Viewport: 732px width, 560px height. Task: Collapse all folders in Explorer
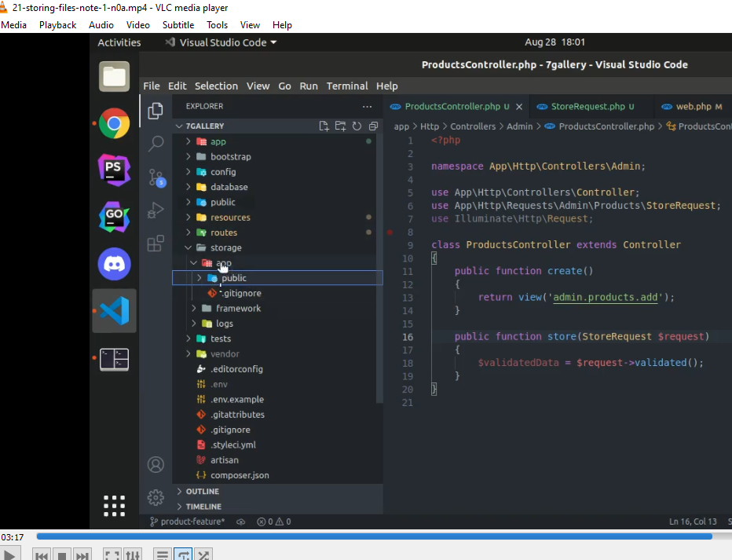[373, 126]
